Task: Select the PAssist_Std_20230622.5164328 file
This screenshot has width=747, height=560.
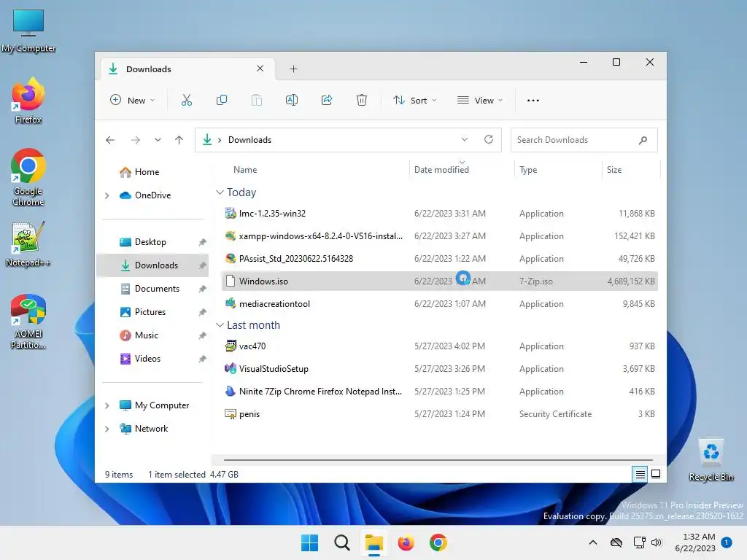Action: [440, 259]
